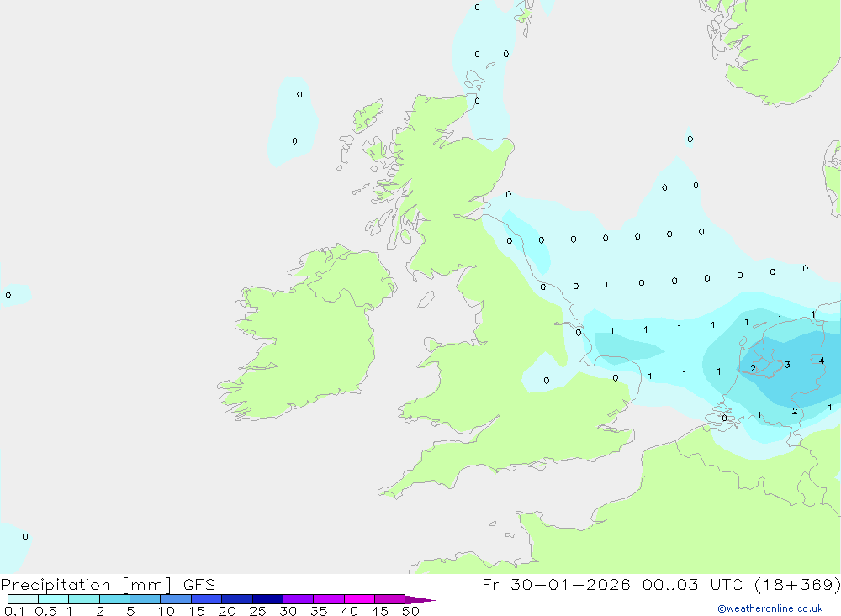Click the "Fr 30-01-2026" date text

(556, 584)
